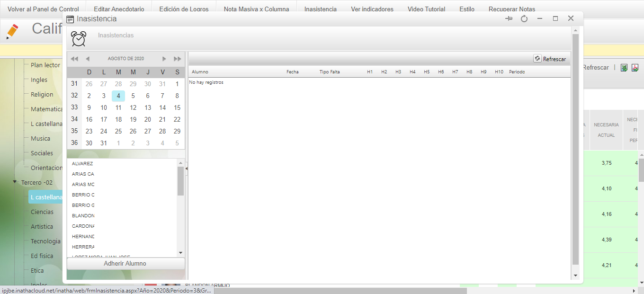The height and width of the screenshot is (294, 644).
Task: Collapse left panel using splitter arrow
Action: pyautogui.click(x=187, y=168)
